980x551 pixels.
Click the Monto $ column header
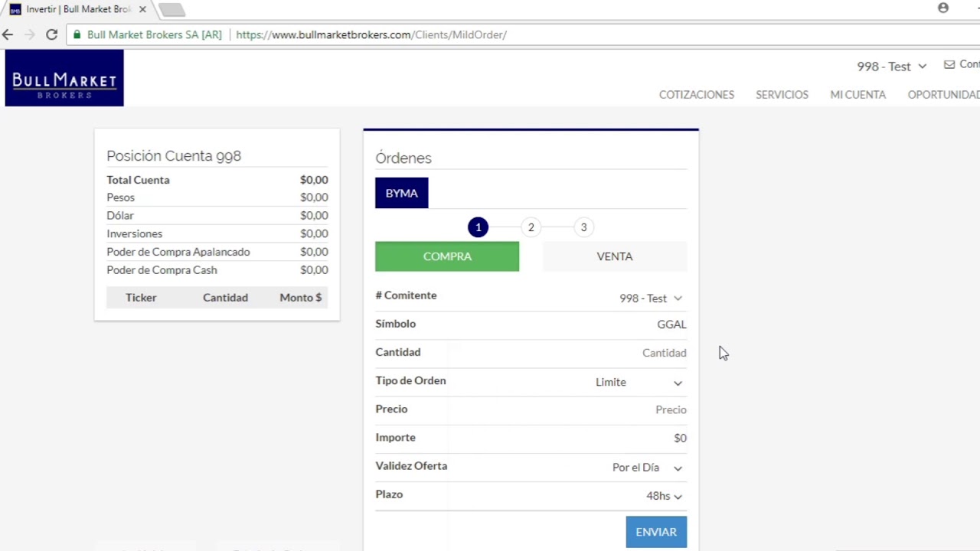point(301,298)
